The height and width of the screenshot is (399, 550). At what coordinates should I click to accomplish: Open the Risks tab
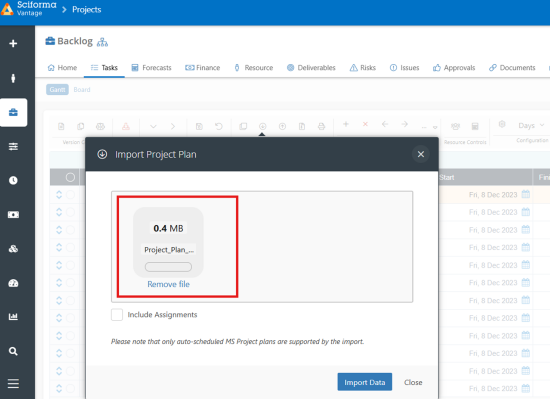pyautogui.click(x=363, y=68)
